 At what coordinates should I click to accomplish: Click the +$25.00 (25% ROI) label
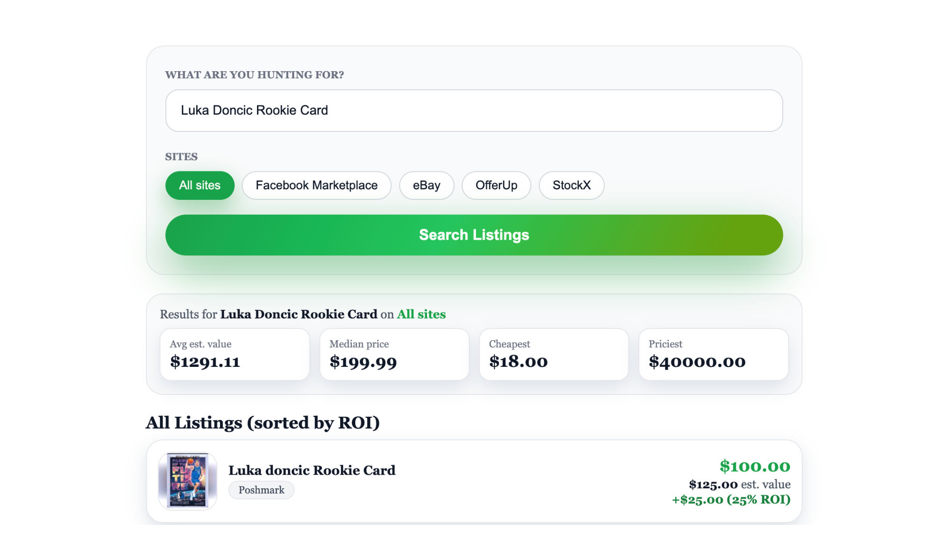click(x=731, y=500)
